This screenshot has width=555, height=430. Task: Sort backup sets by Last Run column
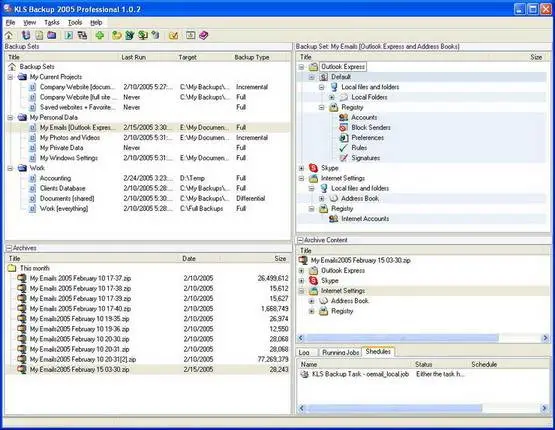(x=147, y=57)
